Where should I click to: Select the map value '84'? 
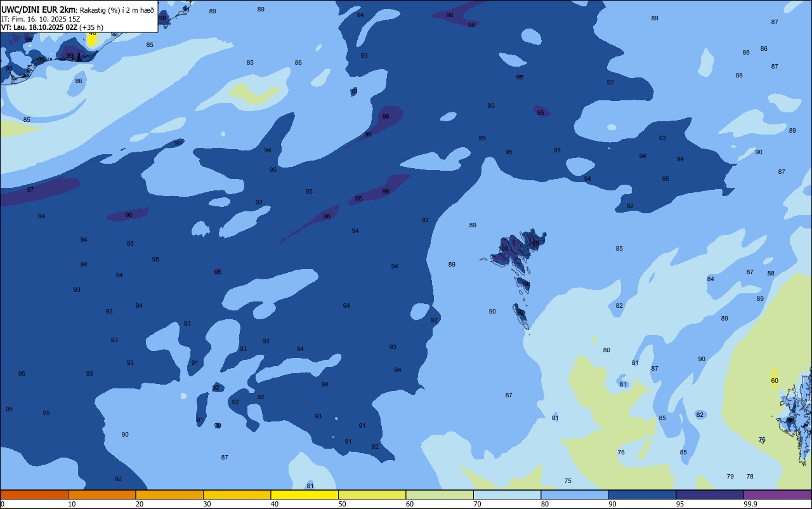[710, 279]
